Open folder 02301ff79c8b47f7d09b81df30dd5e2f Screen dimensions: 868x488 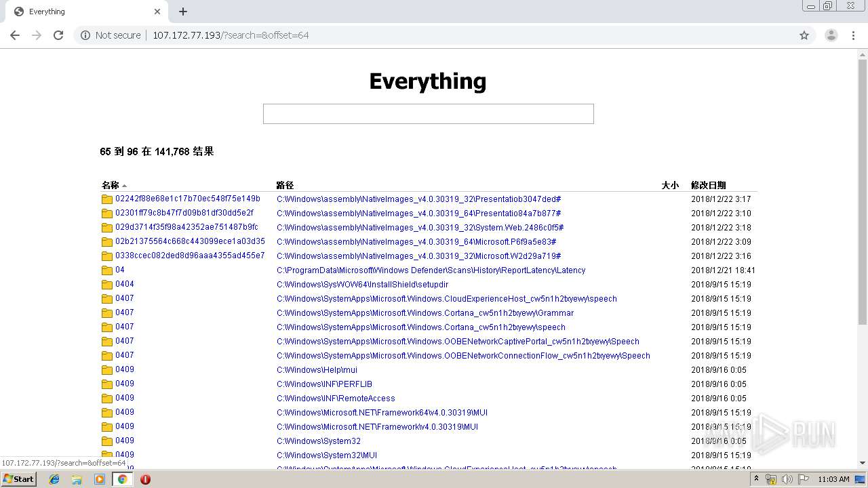tap(184, 213)
